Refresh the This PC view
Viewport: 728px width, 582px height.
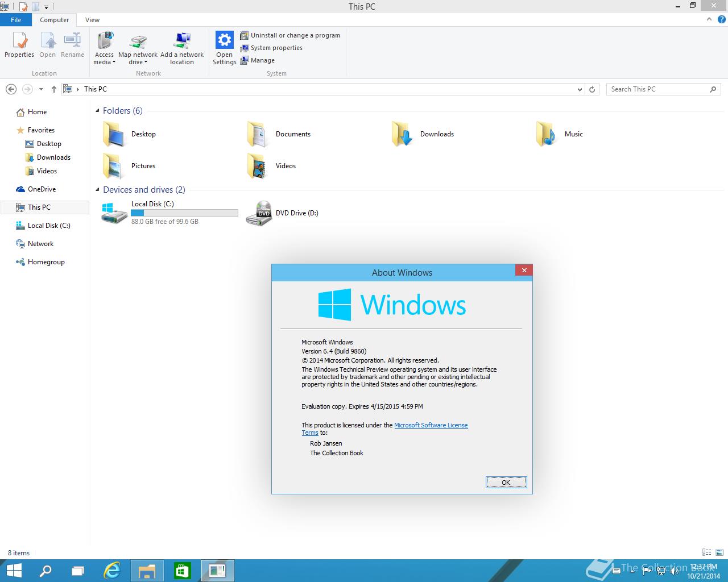[x=592, y=89]
